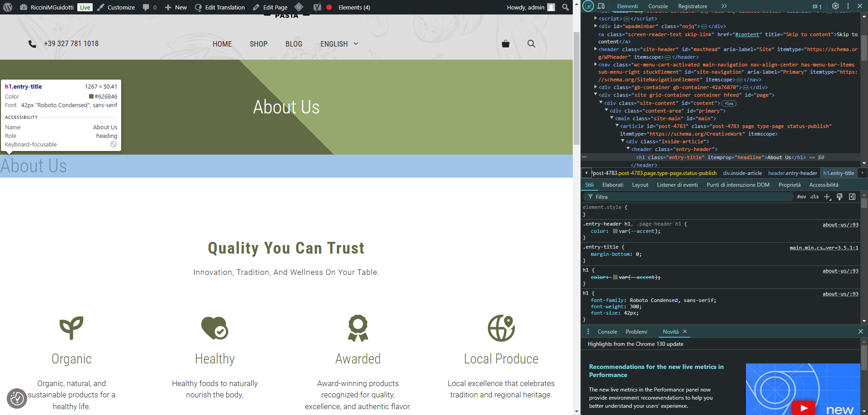Open the GenerateBlocks diamond icon in admin bar
This screenshot has height=415, width=868.
[299, 7]
